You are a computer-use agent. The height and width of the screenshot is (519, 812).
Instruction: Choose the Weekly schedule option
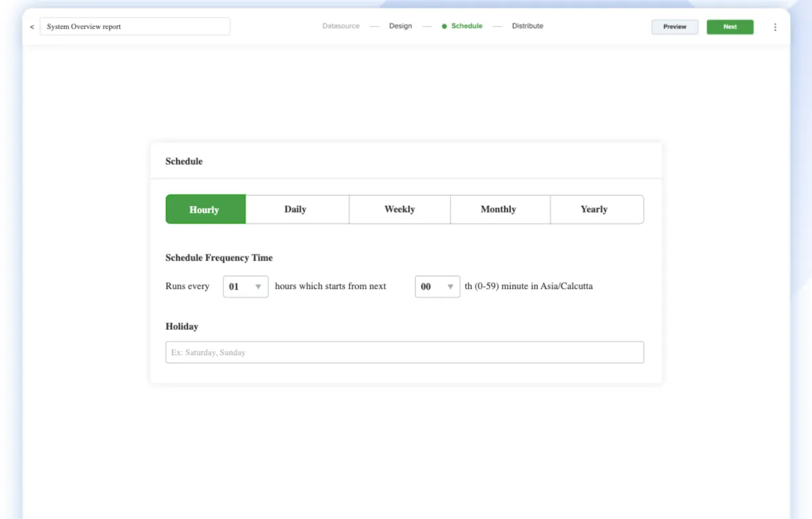point(399,210)
